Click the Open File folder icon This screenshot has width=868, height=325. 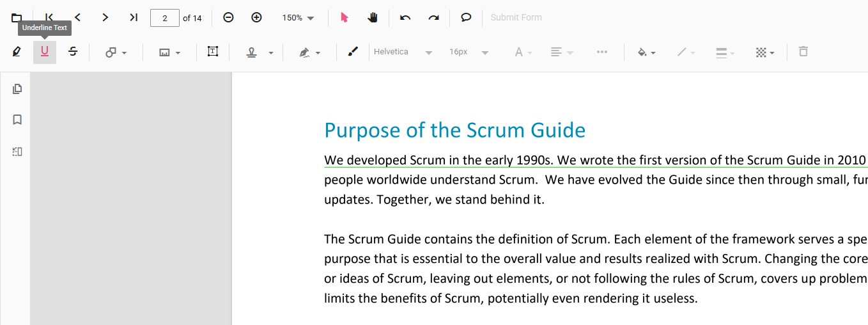(17, 18)
